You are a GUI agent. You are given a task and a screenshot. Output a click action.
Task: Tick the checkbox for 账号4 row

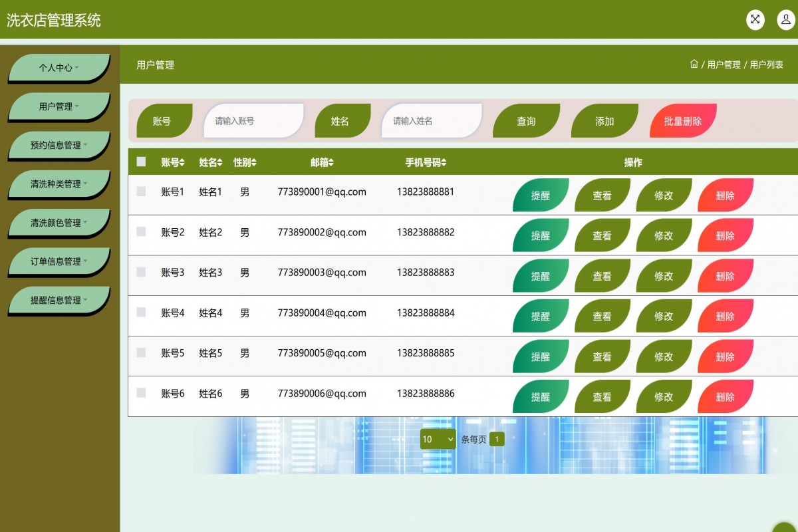(141, 313)
